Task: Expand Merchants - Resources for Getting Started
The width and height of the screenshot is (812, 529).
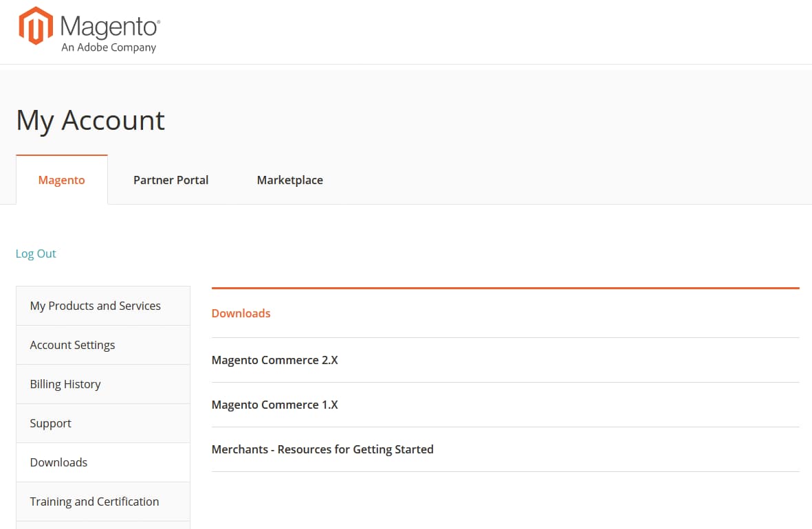Action: [x=322, y=449]
